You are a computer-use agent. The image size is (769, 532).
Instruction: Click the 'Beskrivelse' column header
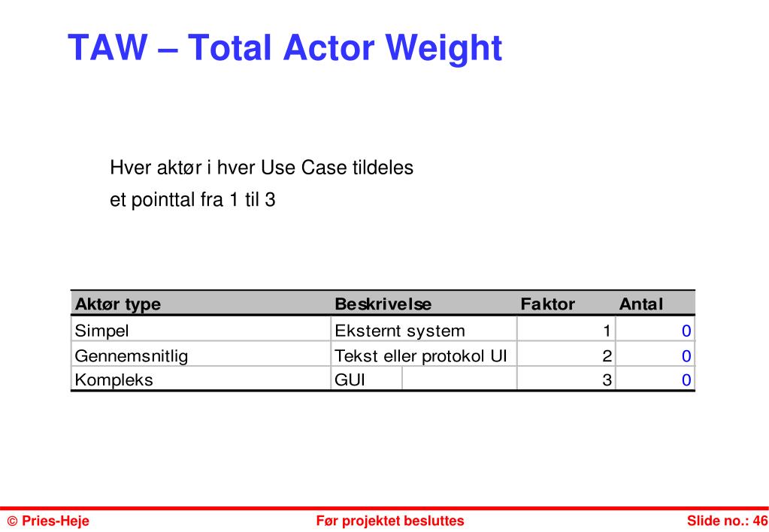(x=383, y=304)
